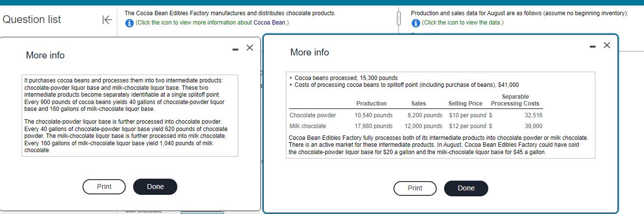Close the left More info dialog
The image size is (644, 214).
coord(249,48)
